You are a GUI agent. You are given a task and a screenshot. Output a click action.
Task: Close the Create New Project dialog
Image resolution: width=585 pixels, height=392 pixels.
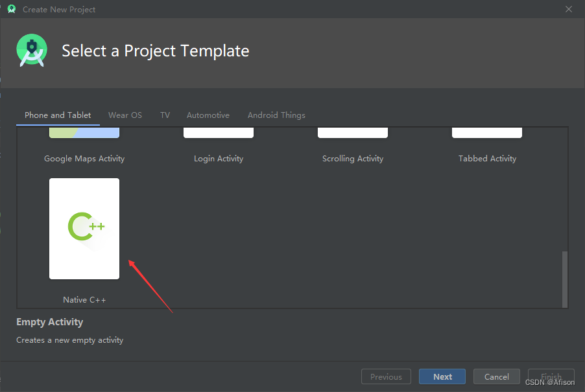pyautogui.click(x=569, y=9)
